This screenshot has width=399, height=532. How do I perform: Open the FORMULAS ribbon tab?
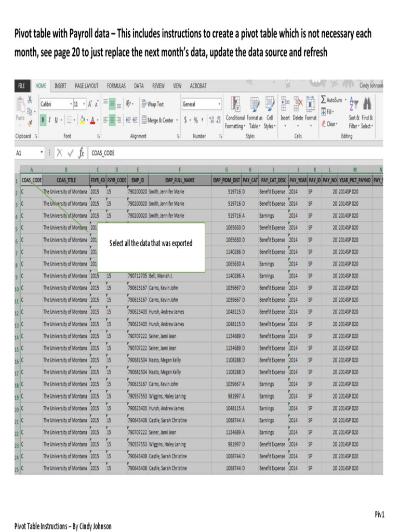coord(116,86)
